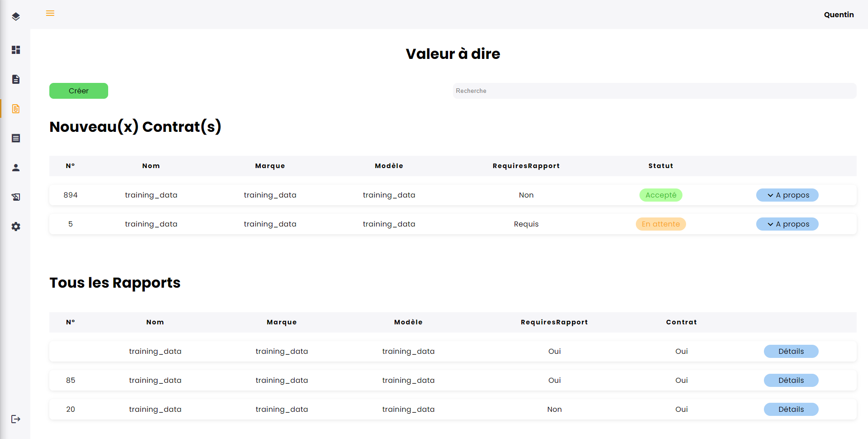868x439 pixels.
Task: Toggle the orange hamburger menu
Action: tap(50, 14)
